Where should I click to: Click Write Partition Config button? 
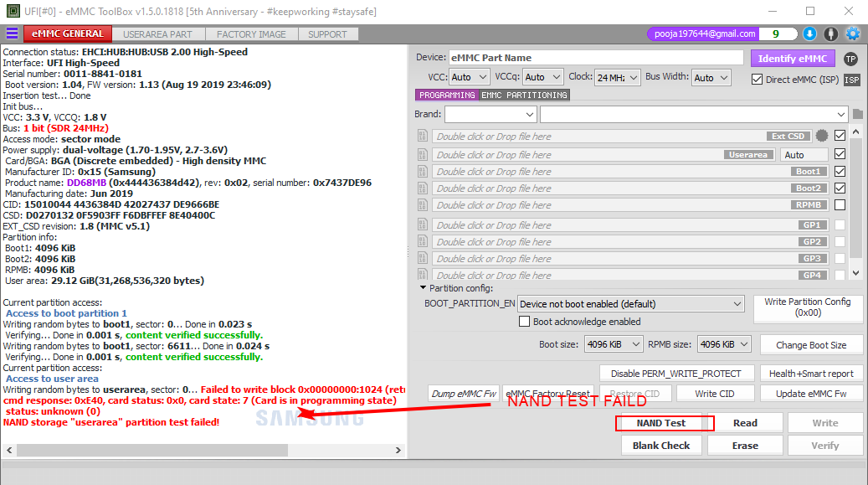pos(808,307)
